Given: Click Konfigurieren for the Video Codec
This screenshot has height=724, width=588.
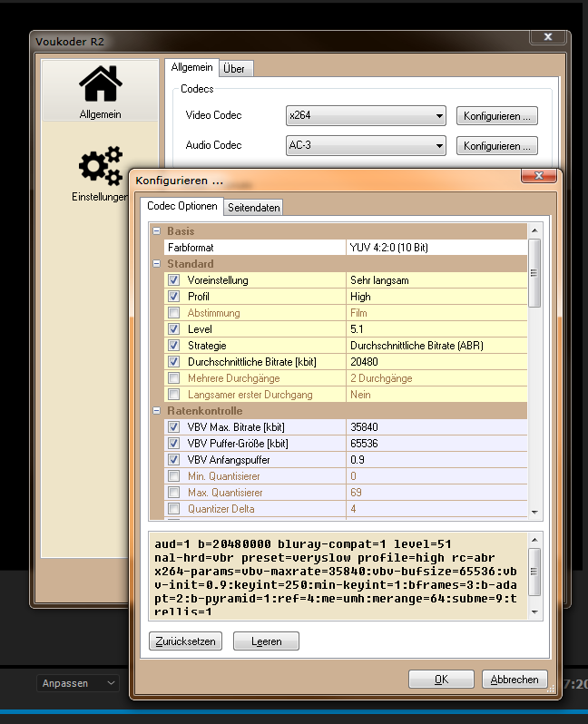Looking at the screenshot, I should (x=497, y=116).
